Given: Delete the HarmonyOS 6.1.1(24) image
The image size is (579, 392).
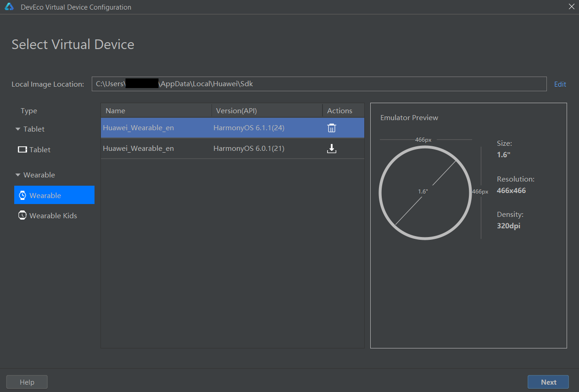Looking at the screenshot, I should click(x=331, y=128).
